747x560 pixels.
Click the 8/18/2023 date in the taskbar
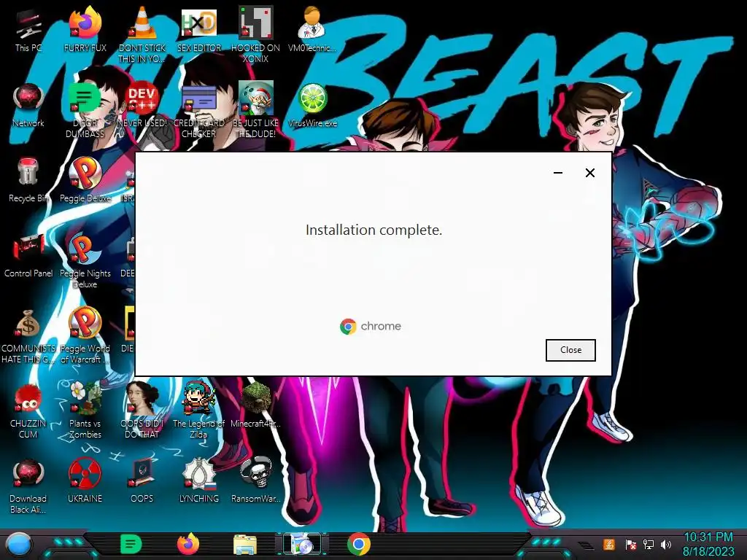point(708,551)
